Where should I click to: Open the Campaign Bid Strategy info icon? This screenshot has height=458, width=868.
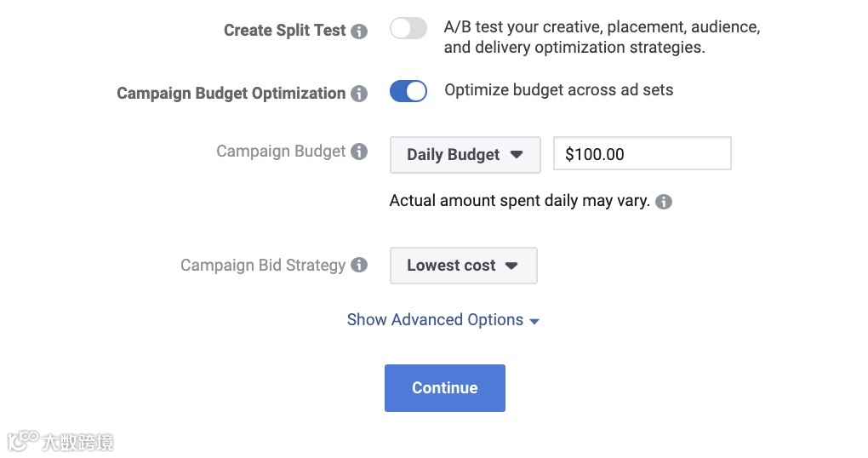(360, 266)
